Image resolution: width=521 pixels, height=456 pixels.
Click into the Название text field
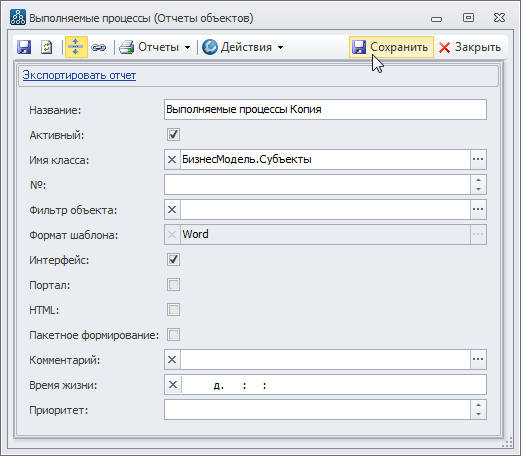[x=325, y=109]
